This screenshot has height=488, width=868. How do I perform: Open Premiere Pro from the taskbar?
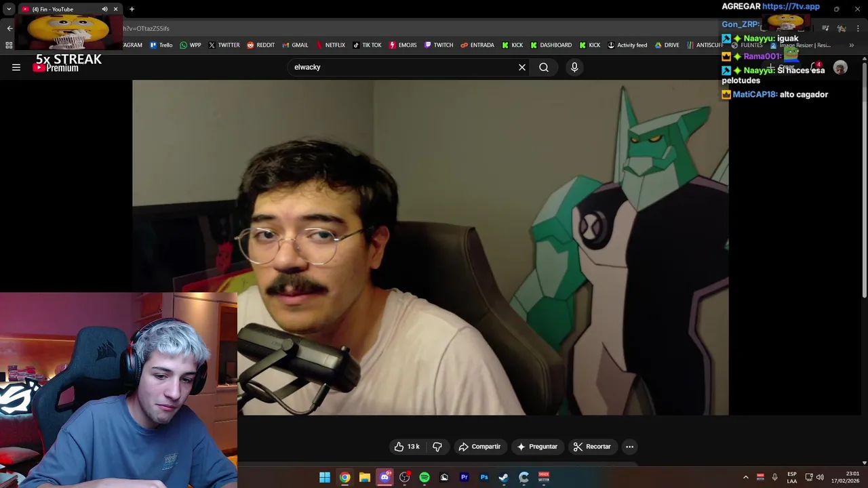465,478
